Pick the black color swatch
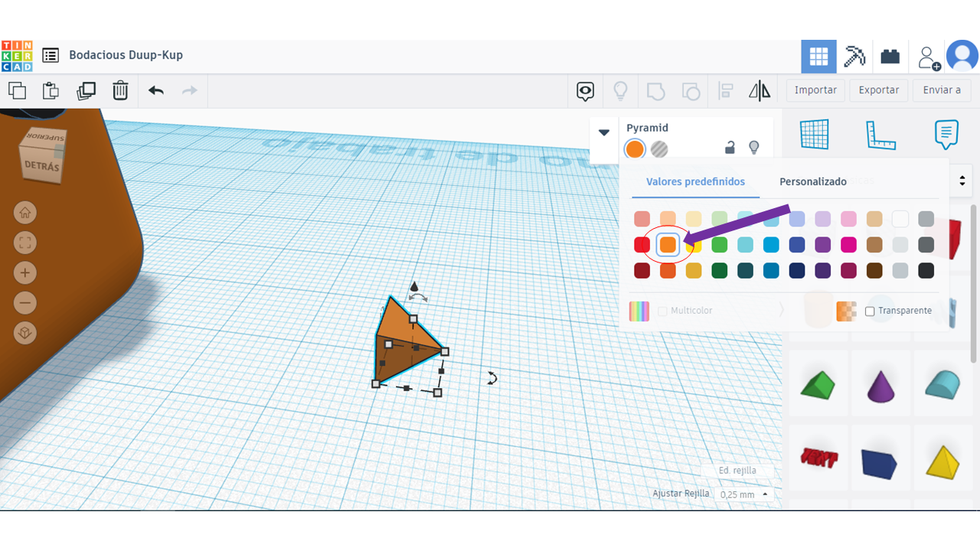Image resolution: width=980 pixels, height=551 pixels. [x=926, y=271]
